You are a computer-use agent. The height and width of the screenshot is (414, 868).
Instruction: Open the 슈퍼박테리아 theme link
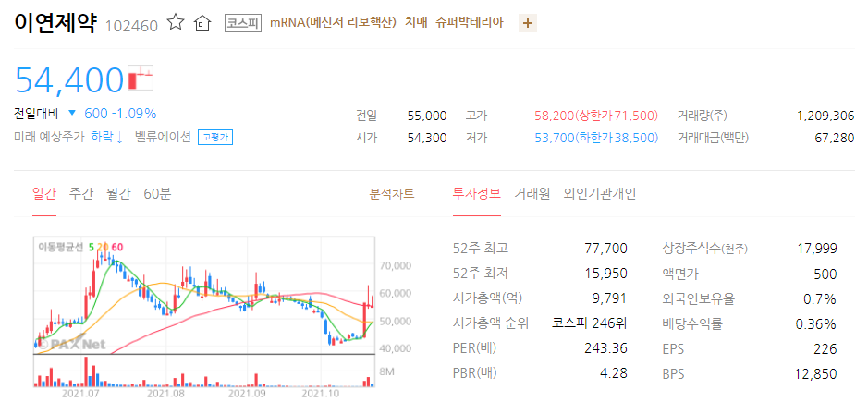pyautogui.click(x=470, y=23)
